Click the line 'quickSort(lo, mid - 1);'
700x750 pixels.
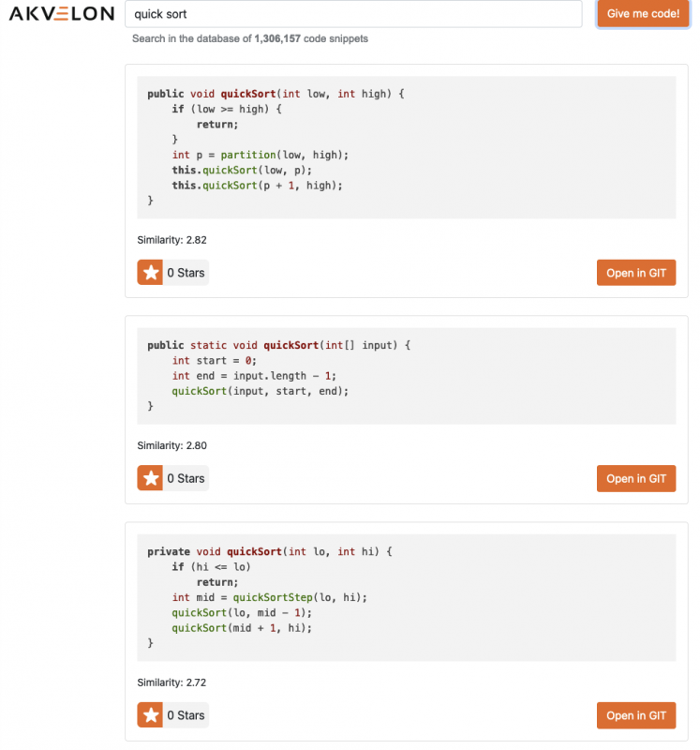coord(242,613)
